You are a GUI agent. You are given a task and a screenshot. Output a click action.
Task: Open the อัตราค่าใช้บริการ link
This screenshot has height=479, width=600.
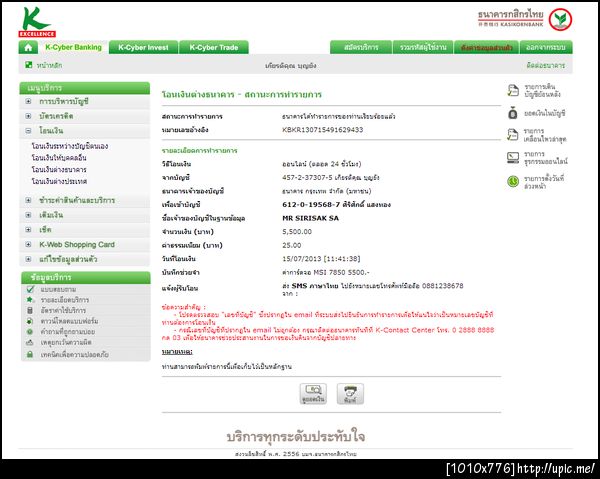tap(63, 310)
